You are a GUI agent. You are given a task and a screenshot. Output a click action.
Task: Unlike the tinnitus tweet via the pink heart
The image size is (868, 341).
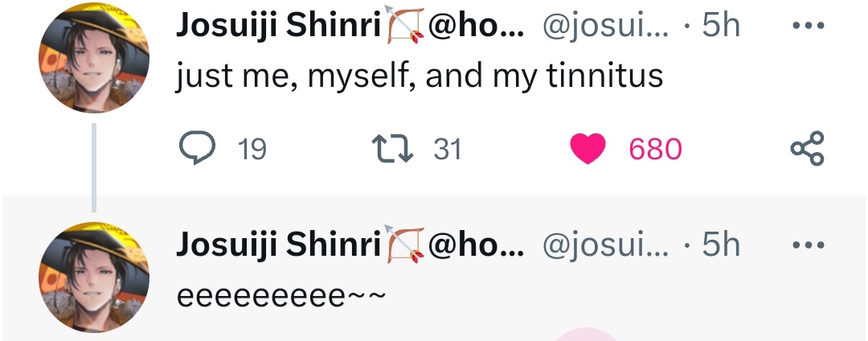[x=588, y=149]
